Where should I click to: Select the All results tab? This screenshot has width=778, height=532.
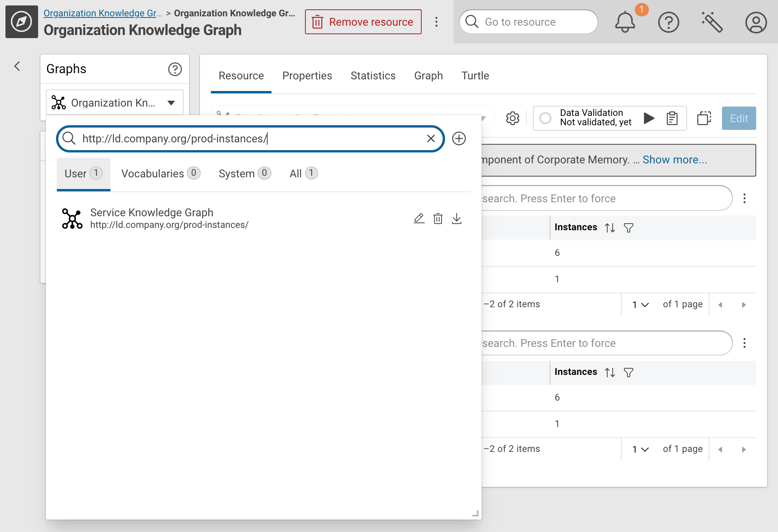point(303,174)
